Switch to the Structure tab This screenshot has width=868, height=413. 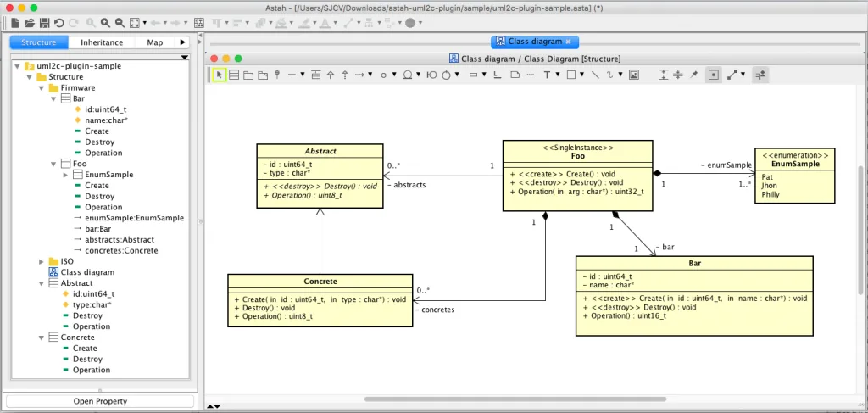(39, 42)
